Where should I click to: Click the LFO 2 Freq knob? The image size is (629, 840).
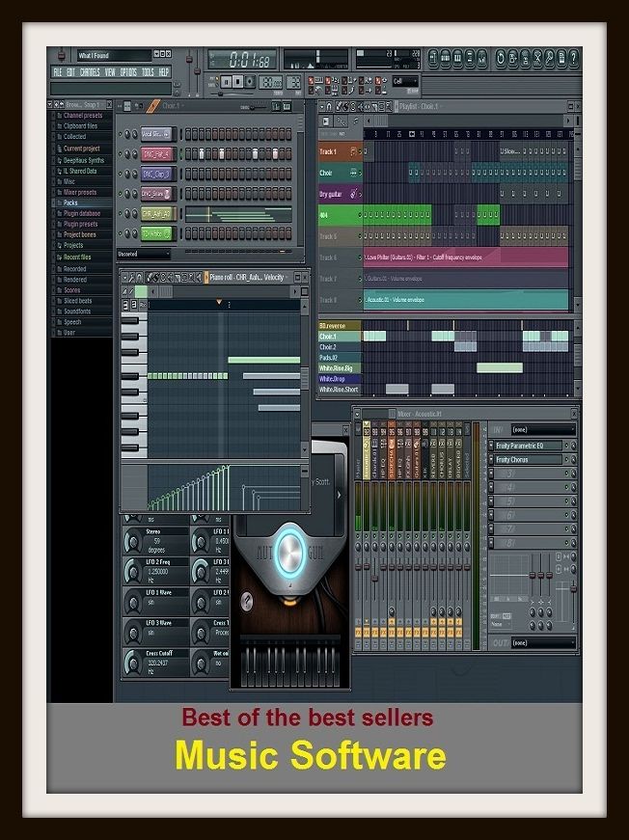[132, 572]
